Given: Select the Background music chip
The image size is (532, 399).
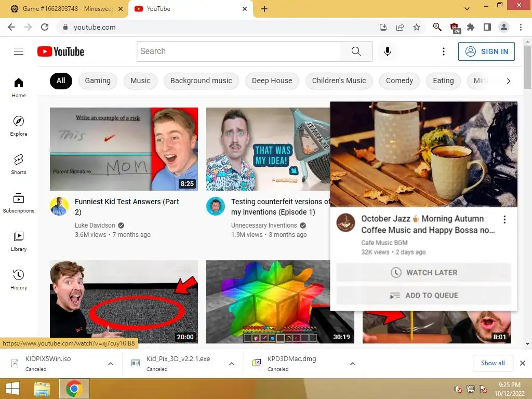Looking at the screenshot, I should click(x=201, y=81).
